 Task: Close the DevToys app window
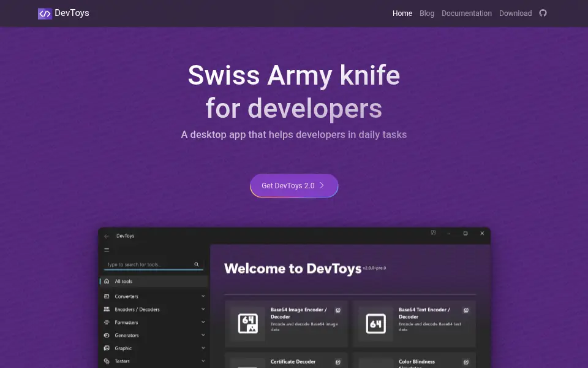pyautogui.click(x=482, y=233)
